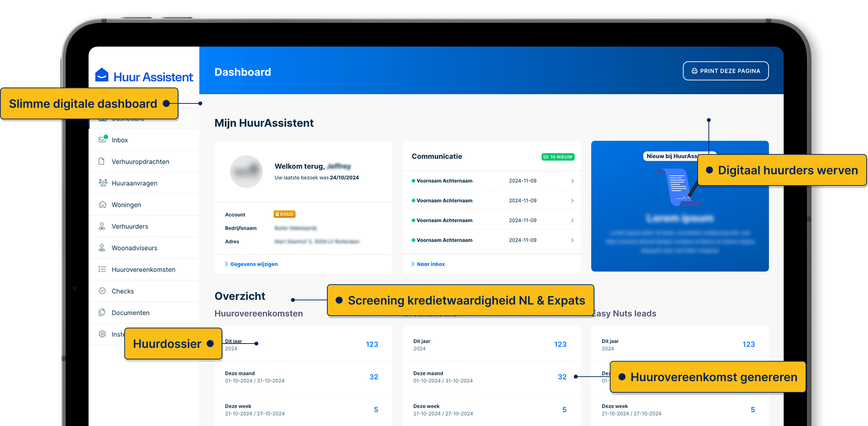
Task: Click the Overzicht heading
Action: (240, 296)
